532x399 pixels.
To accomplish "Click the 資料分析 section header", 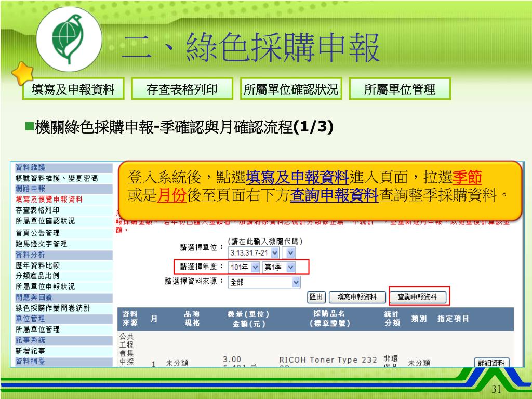I will [x=63, y=255].
